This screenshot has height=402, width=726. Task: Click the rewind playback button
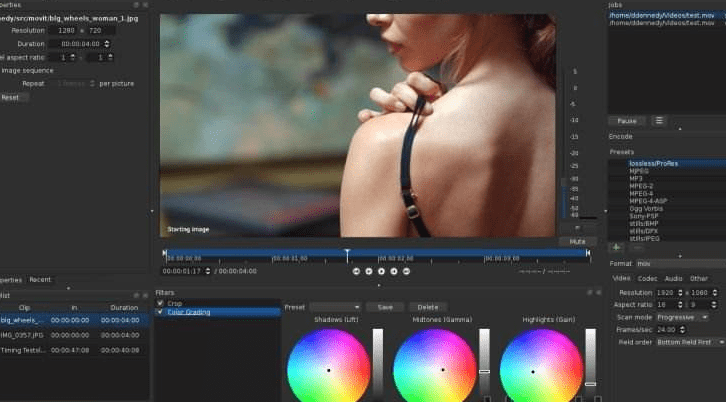(x=369, y=271)
